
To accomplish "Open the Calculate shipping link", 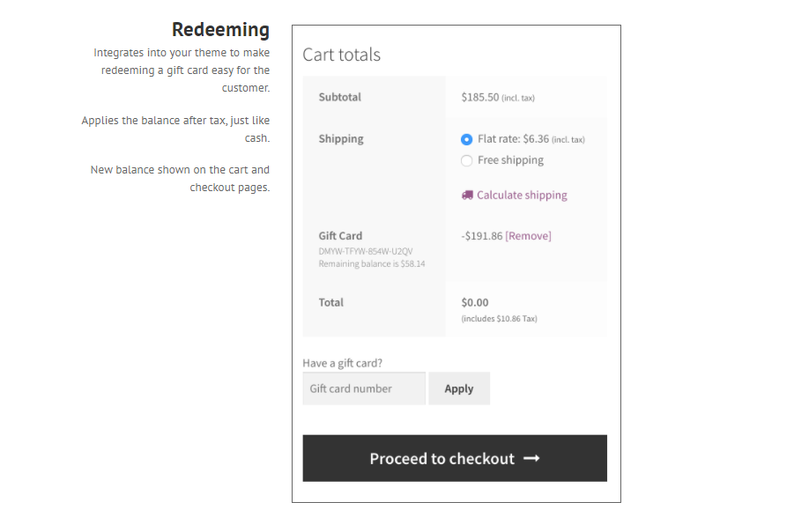I will tap(522, 196).
